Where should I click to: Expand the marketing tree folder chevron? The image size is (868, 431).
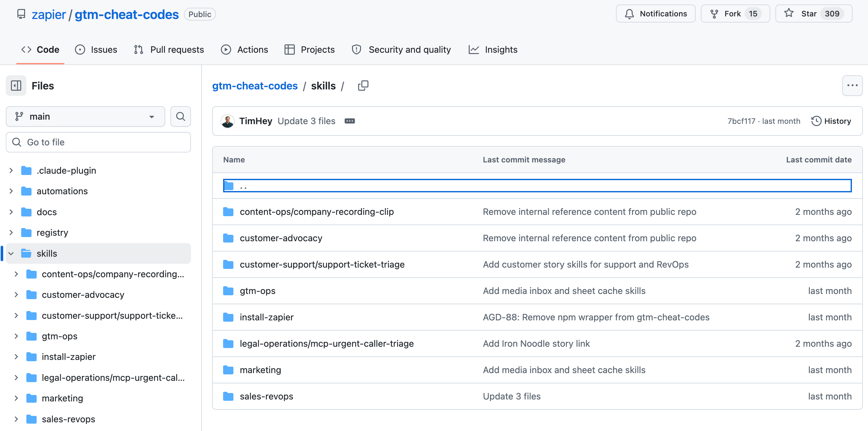[16, 398]
